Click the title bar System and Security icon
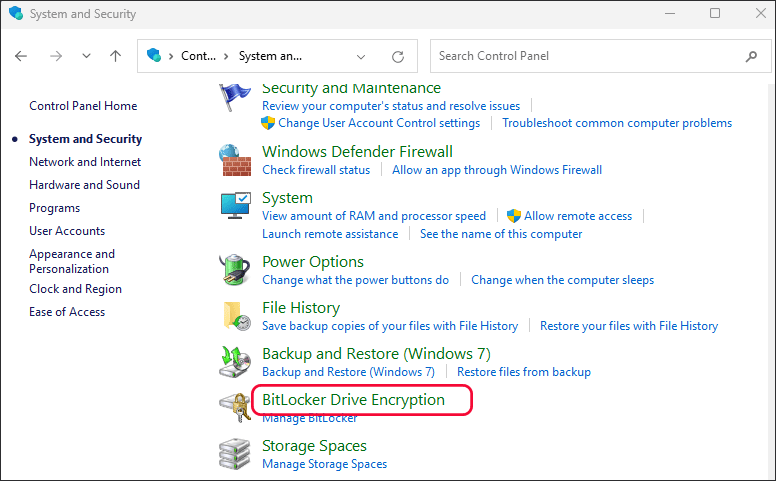The image size is (776, 481). pos(16,13)
